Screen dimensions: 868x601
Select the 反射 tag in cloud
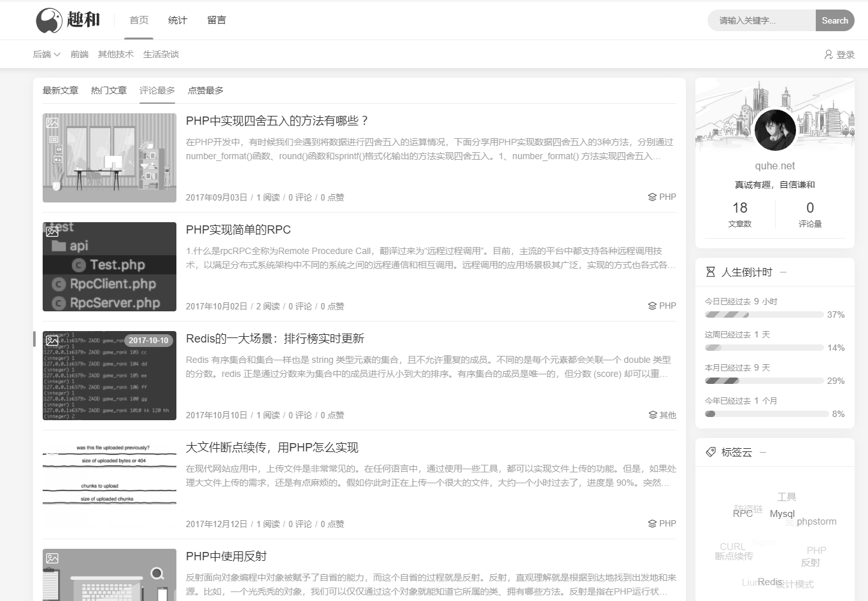(811, 562)
